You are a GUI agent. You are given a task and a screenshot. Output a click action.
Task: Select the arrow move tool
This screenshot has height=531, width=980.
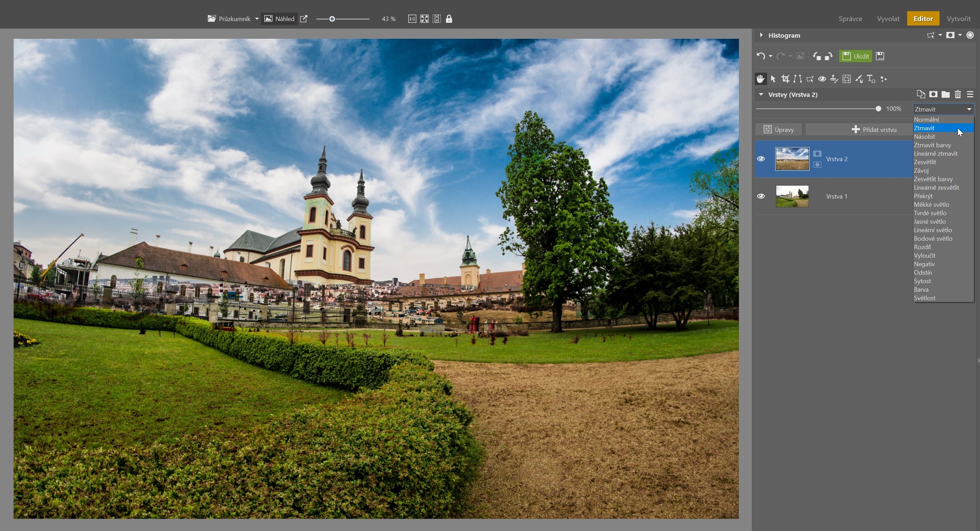coord(773,79)
